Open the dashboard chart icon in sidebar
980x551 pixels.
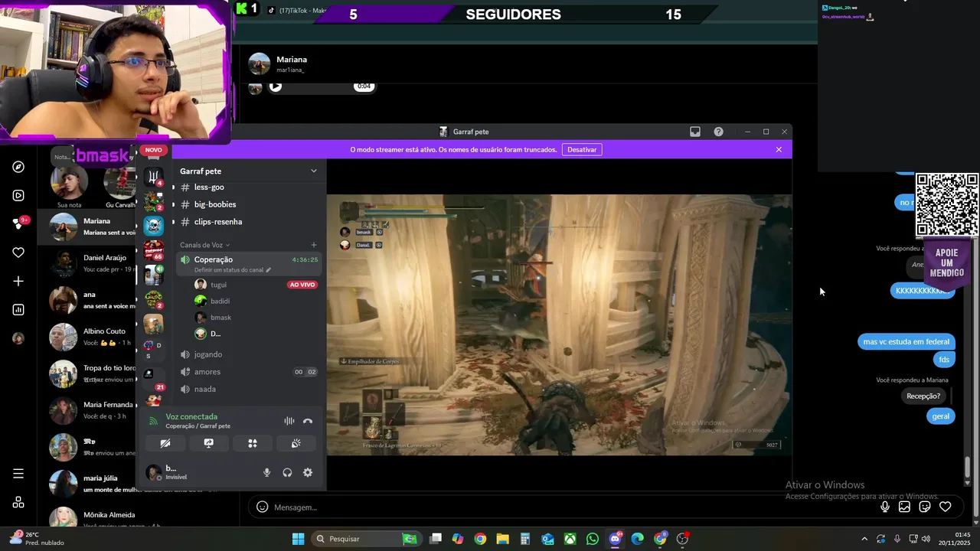18,310
